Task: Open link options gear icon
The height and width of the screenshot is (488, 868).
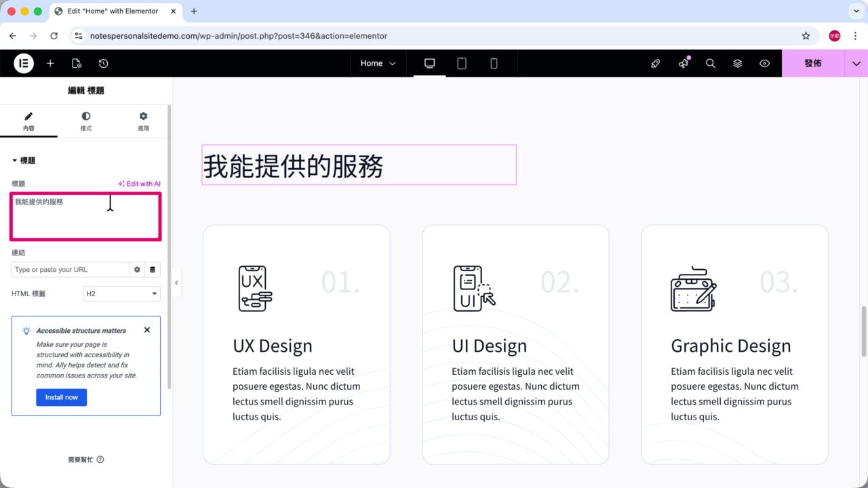Action: point(137,270)
